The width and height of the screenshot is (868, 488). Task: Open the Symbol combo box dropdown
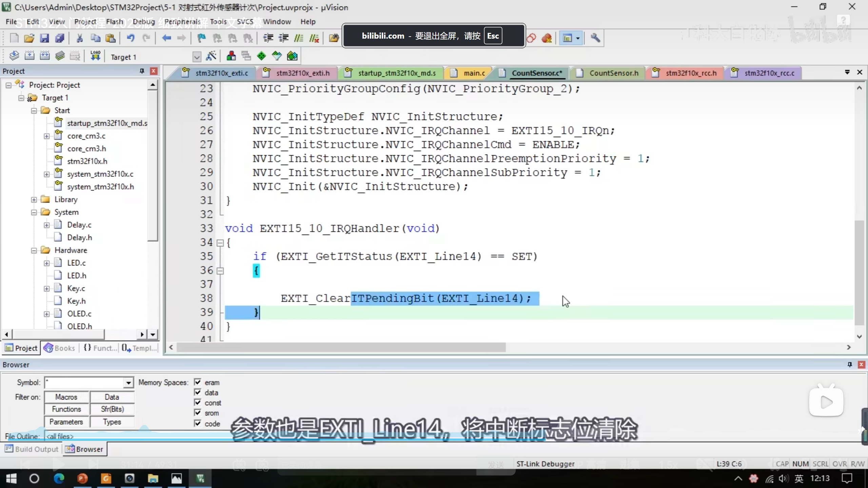point(128,383)
